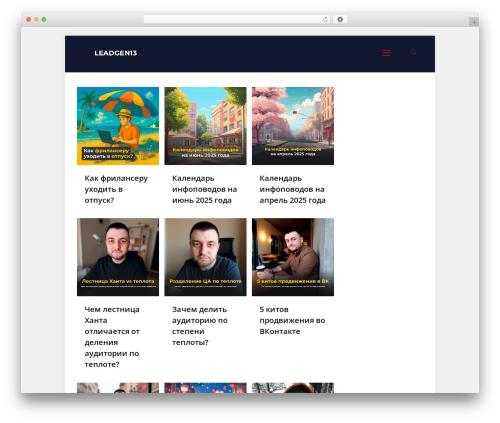Open the red hamburger menu icon
This screenshot has height=423, width=500.
pyautogui.click(x=387, y=53)
